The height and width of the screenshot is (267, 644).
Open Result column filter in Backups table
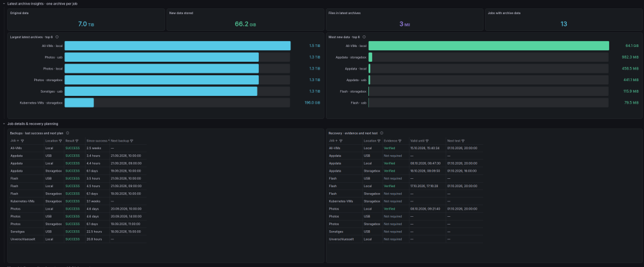77,141
